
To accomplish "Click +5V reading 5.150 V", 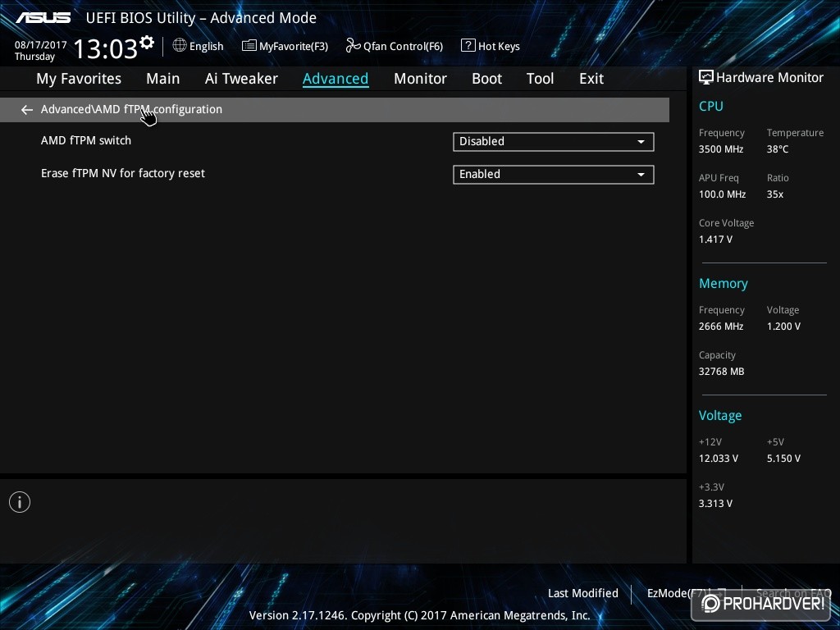I will point(783,458).
